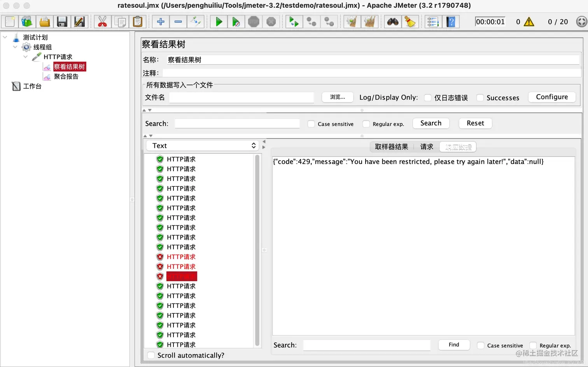Collapse all tree nodes with minus icon
Viewport: 588px width, 367px height.
point(178,21)
